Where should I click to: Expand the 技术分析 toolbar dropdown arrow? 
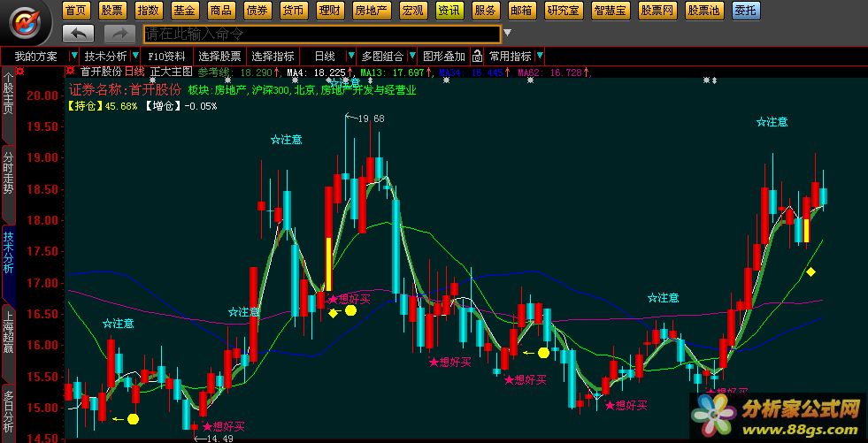135,56
